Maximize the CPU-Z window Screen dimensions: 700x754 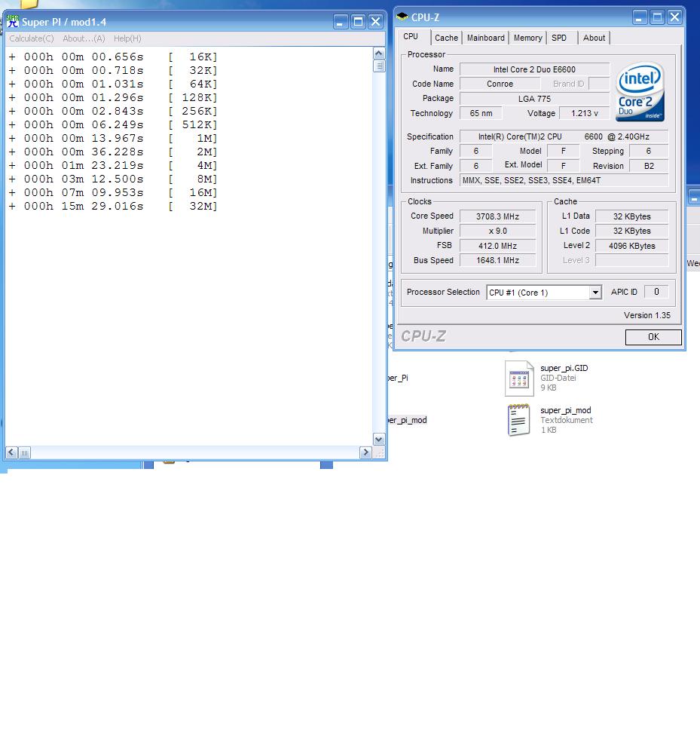pos(657,17)
